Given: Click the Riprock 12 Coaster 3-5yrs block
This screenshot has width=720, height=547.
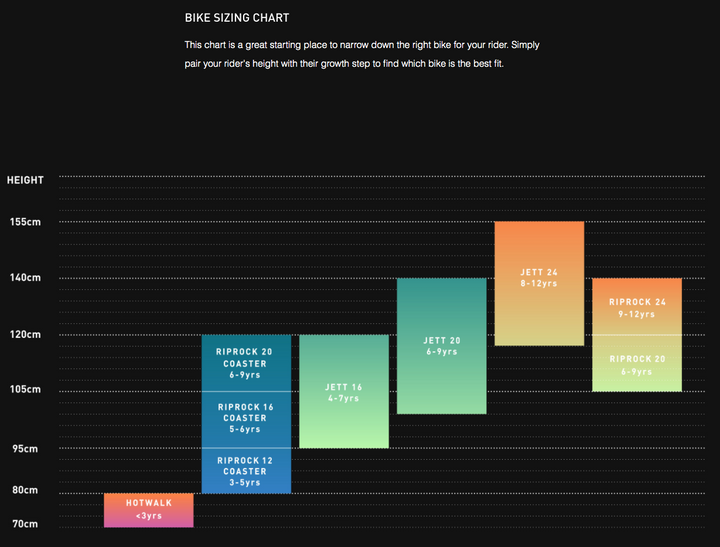Looking at the screenshot, I should [x=246, y=471].
